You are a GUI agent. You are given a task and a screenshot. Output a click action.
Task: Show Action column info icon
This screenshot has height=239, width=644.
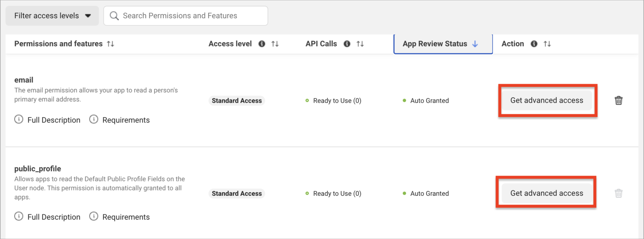tap(534, 44)
